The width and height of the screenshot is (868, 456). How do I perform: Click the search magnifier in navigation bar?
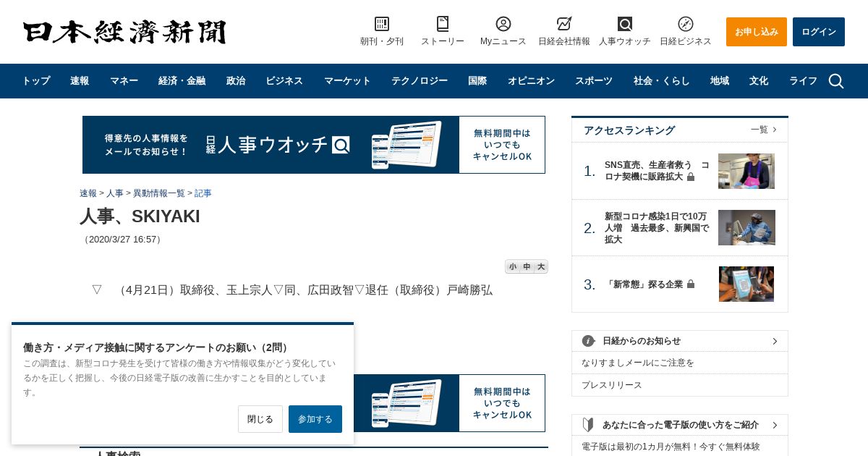836,81
